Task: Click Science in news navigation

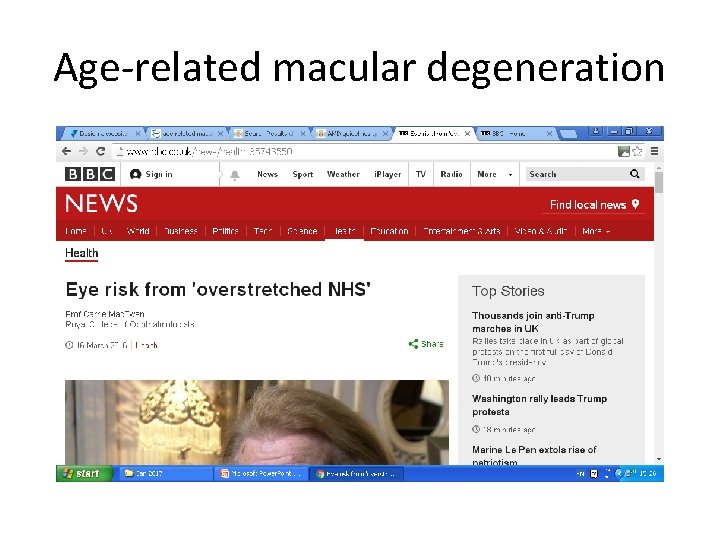Action: coord(302,231)
